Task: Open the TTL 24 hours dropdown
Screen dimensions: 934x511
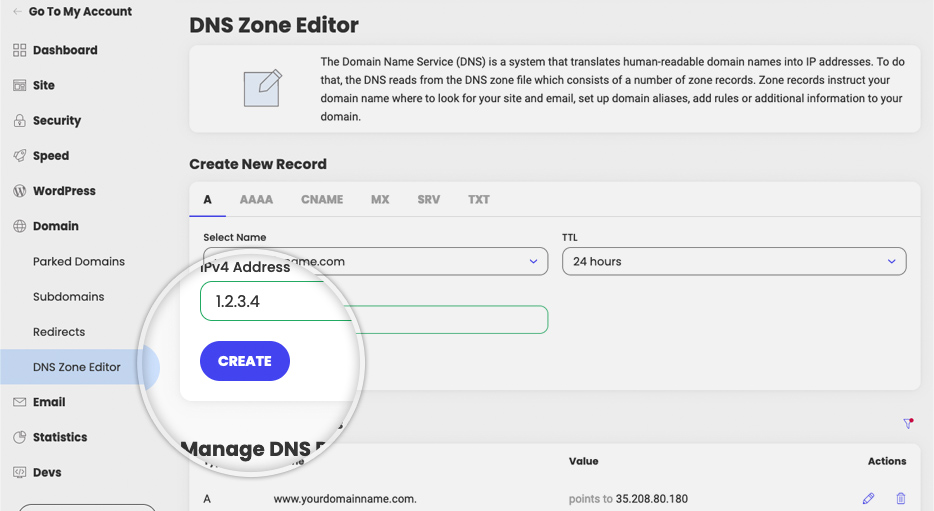Action: coord(734,261)
